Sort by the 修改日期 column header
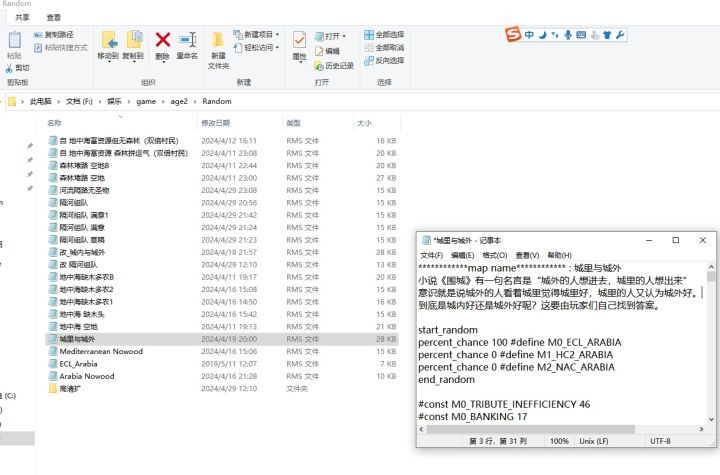This screenshot has height=475, width=720. click(215, 123)
